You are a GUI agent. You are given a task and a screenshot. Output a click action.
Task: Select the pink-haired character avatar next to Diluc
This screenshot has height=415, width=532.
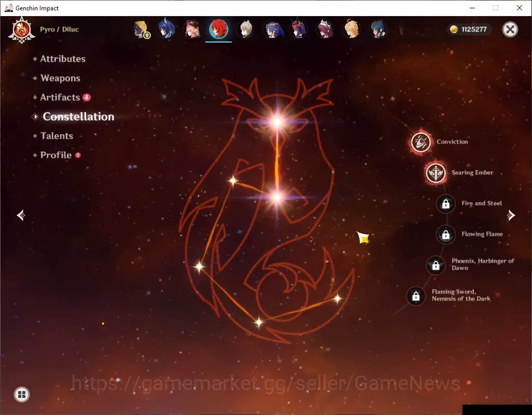(192, 30)
